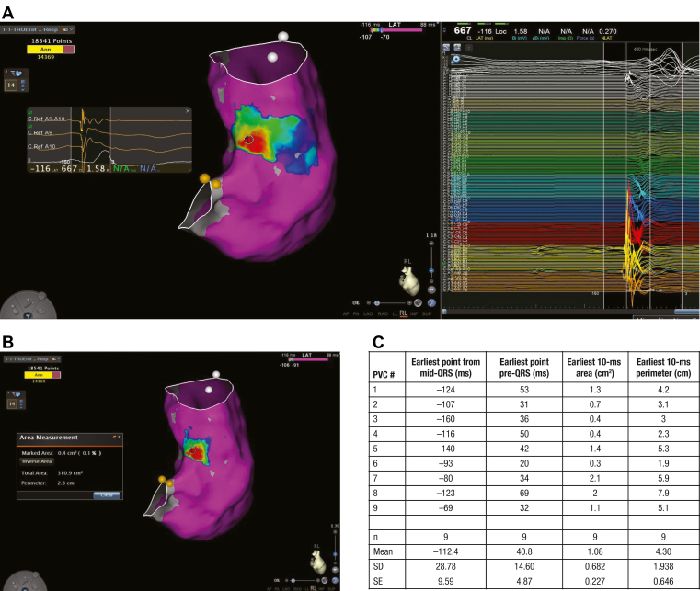This screenshot has width=700, height=591.
Task: Open the map name dropdown in panel B
Action: [x=31, y=358]
